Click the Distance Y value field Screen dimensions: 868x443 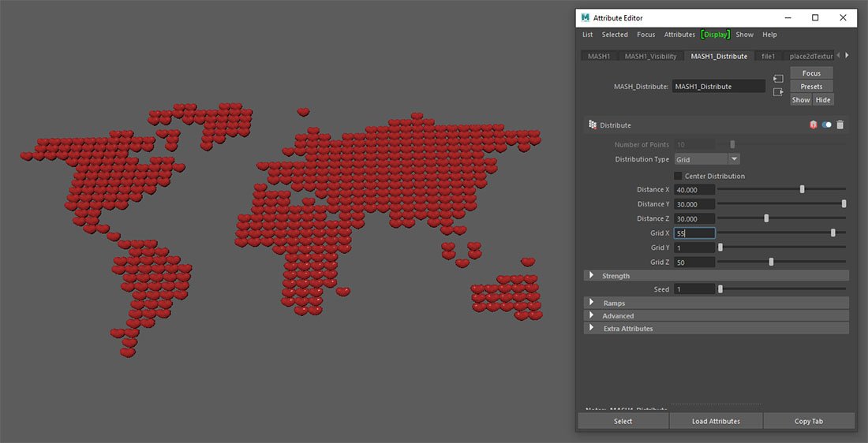694,204
